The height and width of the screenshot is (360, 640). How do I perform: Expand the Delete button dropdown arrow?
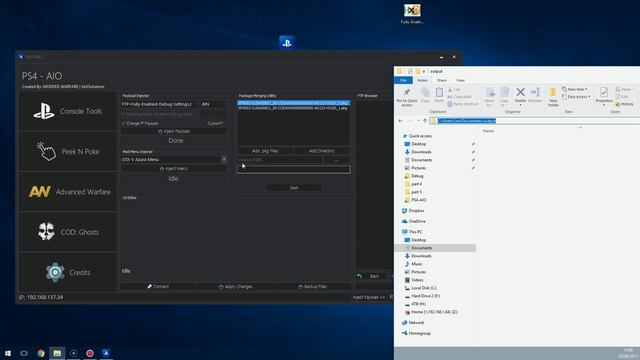coord(520,105)
